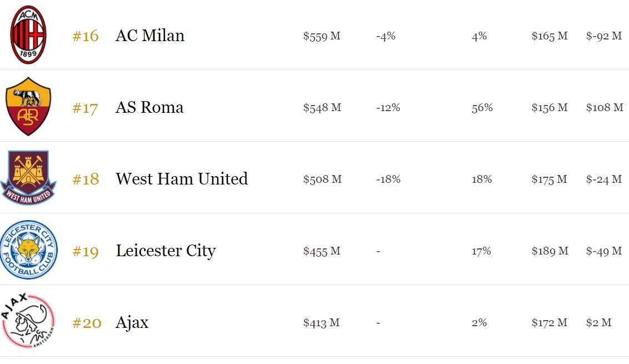Open the West Ham United team link

click(x=182, y=179)
